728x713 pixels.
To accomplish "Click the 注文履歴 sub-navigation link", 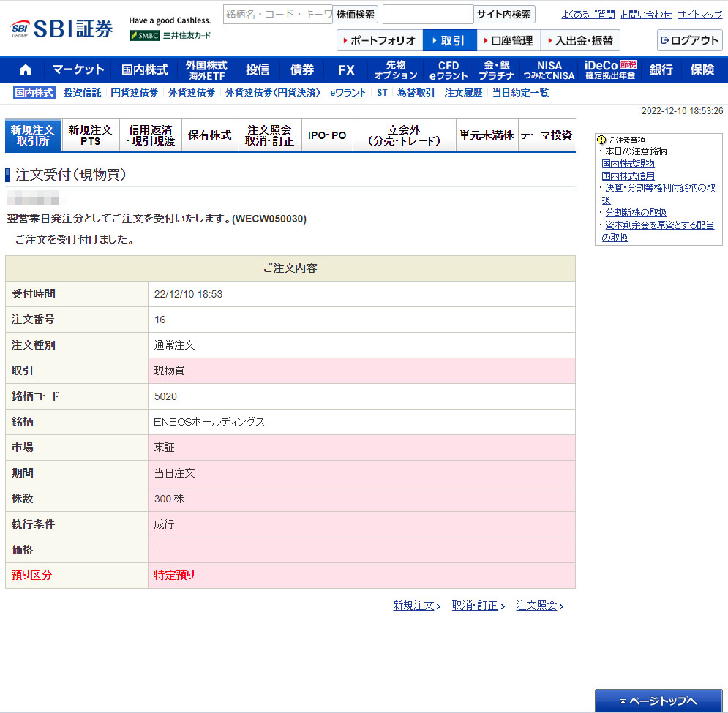I will coord(463,93).
